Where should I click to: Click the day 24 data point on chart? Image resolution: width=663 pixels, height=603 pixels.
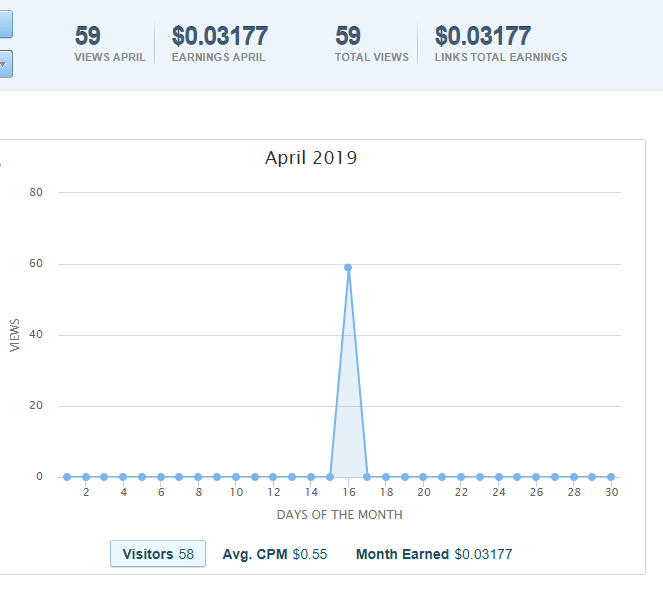[499, 477]
